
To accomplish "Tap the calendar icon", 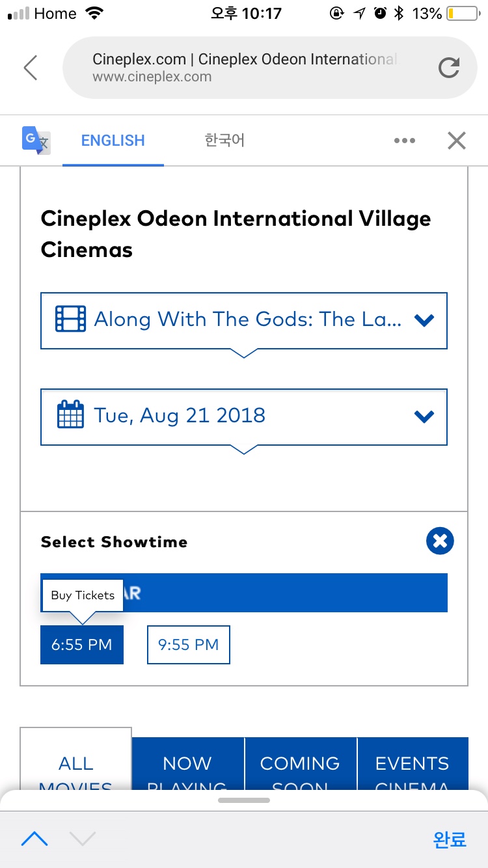I will click(70, 415).
